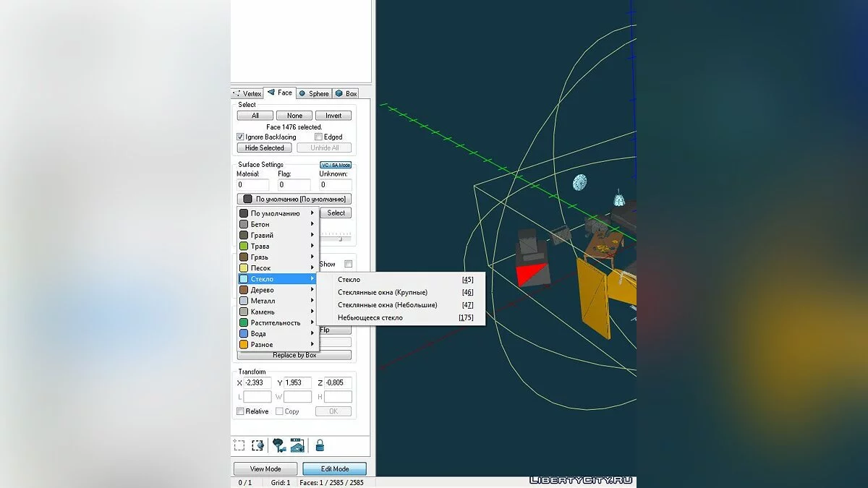
Task: Click the View Mode button
Action: [x=265, y=468]
